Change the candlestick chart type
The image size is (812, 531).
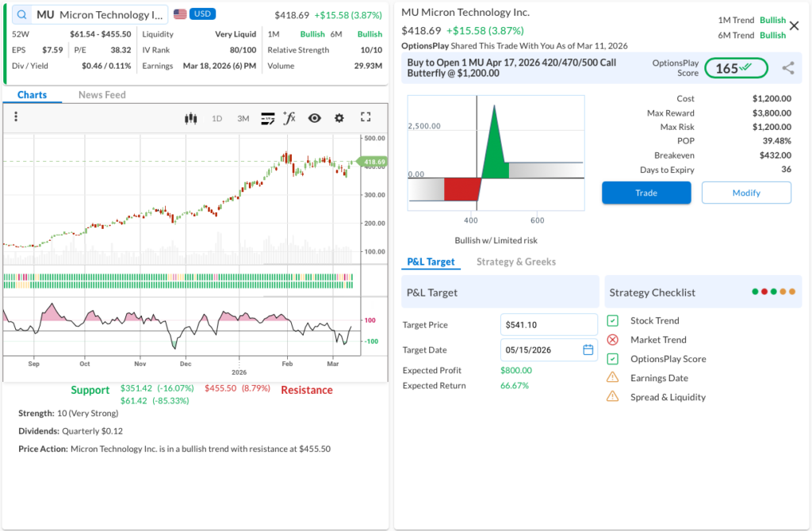pos(190,118)
